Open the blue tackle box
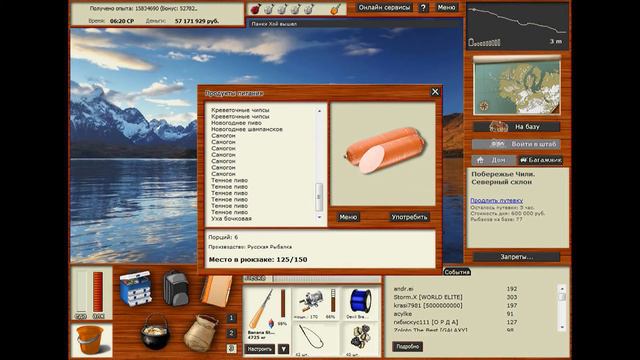The image size is (640, 360). 136,289
